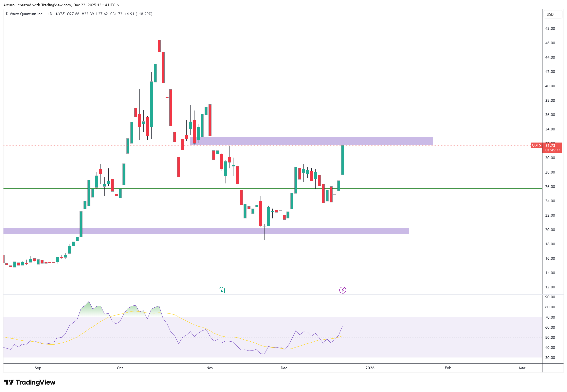Click the 30.00 RSI scale label
The height and width of the screenshot is (392, 567).
pos(550,358)
